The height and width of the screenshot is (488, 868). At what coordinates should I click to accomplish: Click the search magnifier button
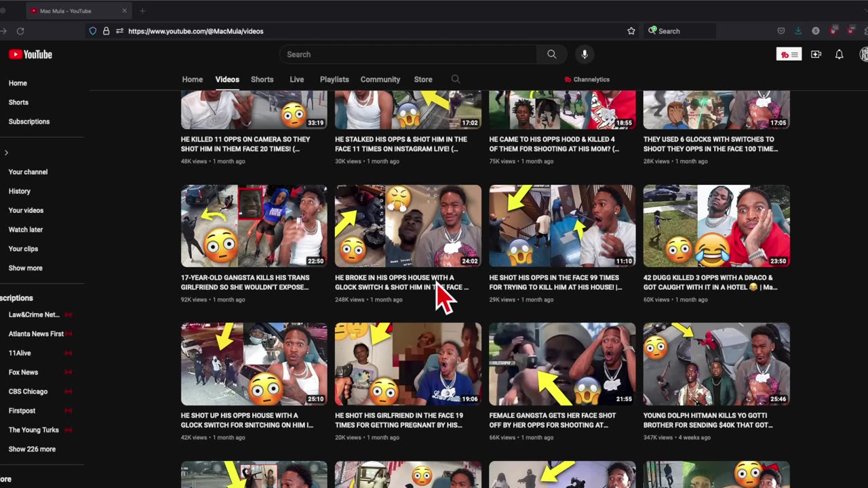(x=551, y=54)
